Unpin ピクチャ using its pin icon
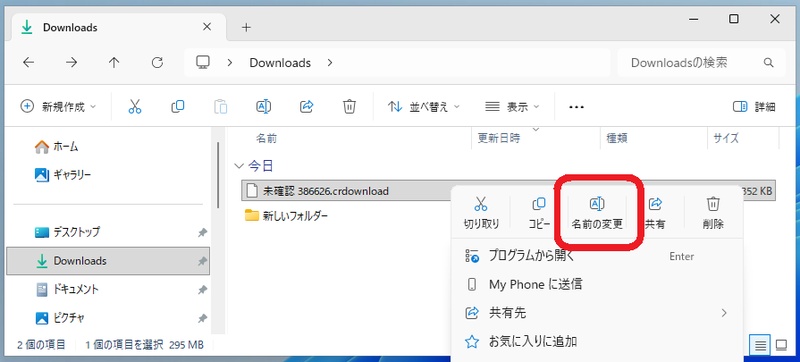The width and height of the screenshot is (800, 362). point(202,318)
